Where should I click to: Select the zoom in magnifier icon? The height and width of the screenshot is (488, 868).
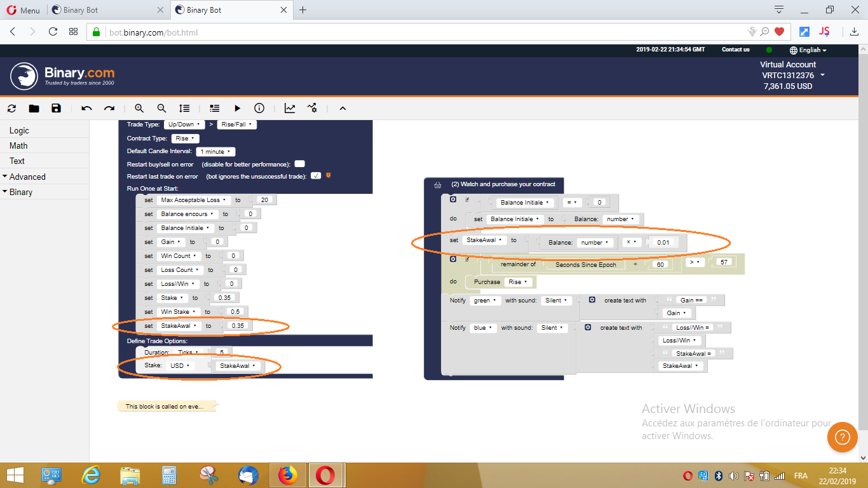(139, 108)
